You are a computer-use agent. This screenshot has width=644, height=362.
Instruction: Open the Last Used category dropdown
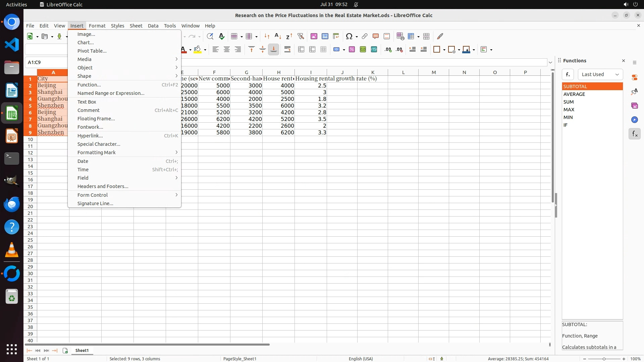(x=600, y=74)
